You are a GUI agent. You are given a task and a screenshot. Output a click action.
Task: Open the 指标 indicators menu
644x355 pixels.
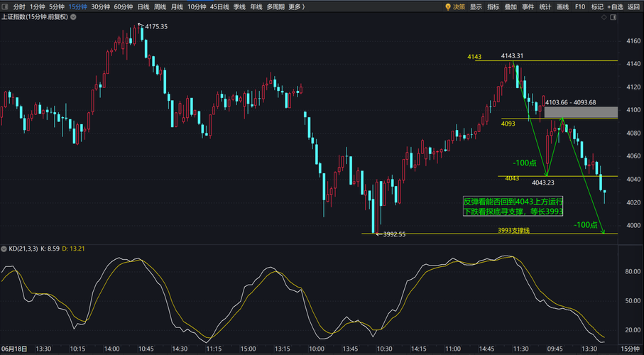(x=493, y=6)
